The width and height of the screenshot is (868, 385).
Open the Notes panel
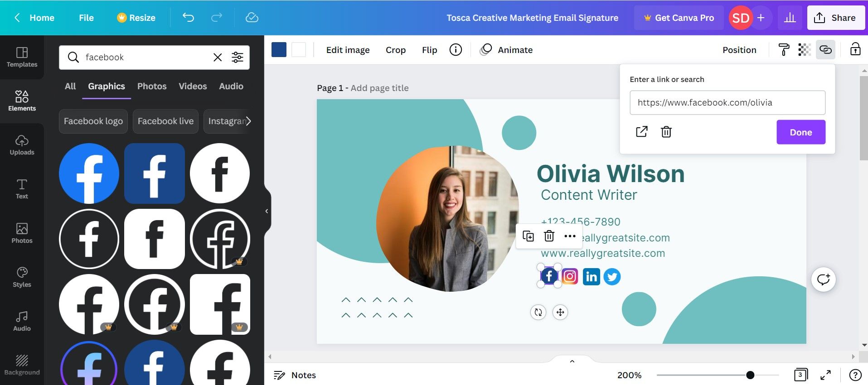[x=295, y=375]
